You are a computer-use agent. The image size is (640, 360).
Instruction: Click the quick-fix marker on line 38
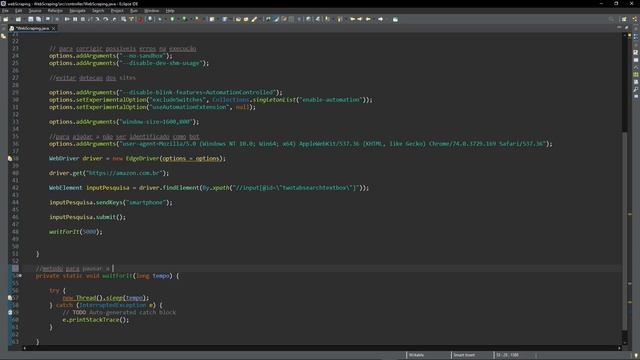[10, 158]
